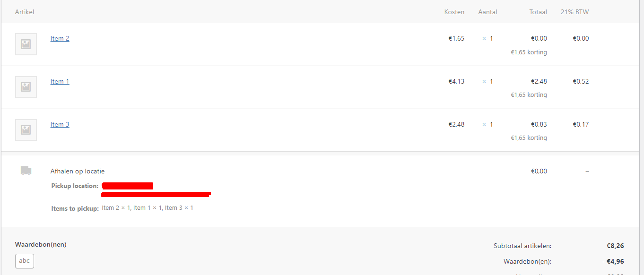Click the multiplication sign before Item 3's quantity
The image size is (644, 275).
(485, 124)
